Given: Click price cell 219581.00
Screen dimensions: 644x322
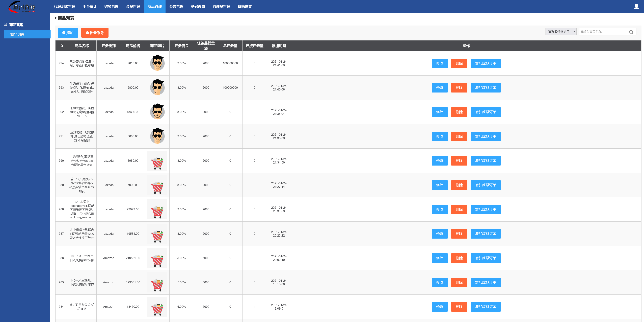Looking at the screenshot, I should [133, 258].
